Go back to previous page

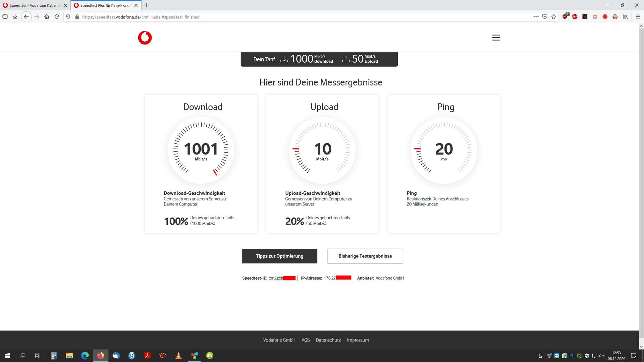pyautogui.click(x=26, y=17)
